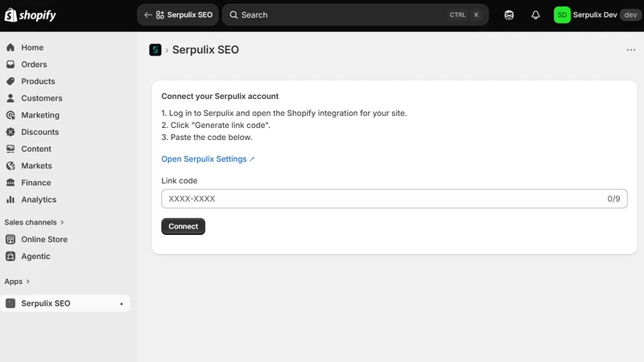Click the '0/9' character counter

point(613,199)
